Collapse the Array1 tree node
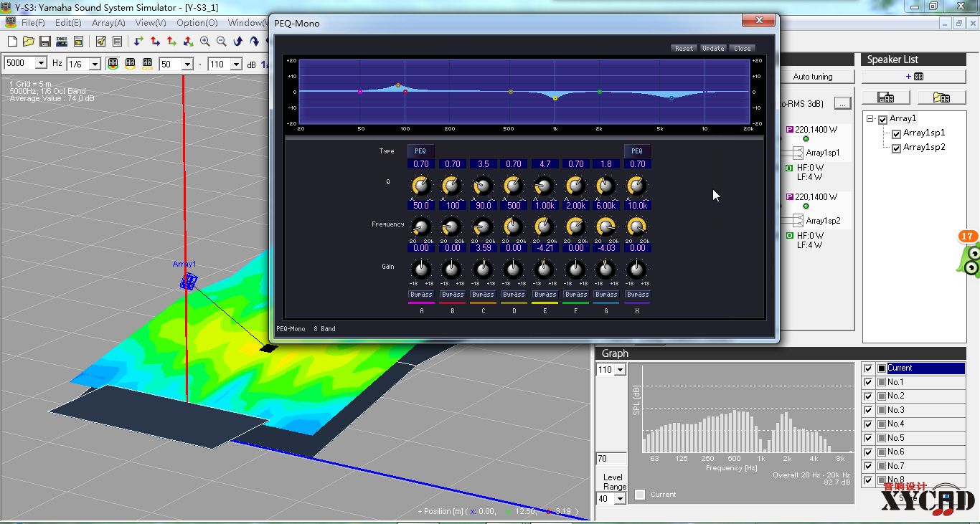Viewport: 980px width, 524px height. pos(870,119)
